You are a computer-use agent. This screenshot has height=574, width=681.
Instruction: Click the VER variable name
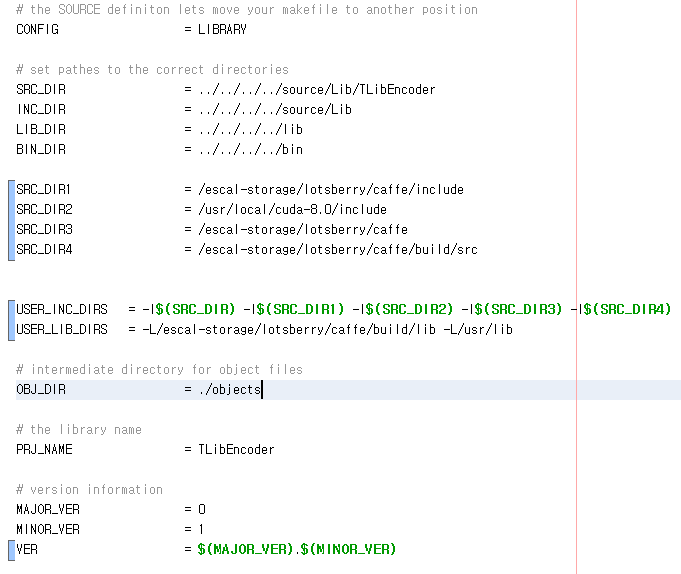point(27,549)
